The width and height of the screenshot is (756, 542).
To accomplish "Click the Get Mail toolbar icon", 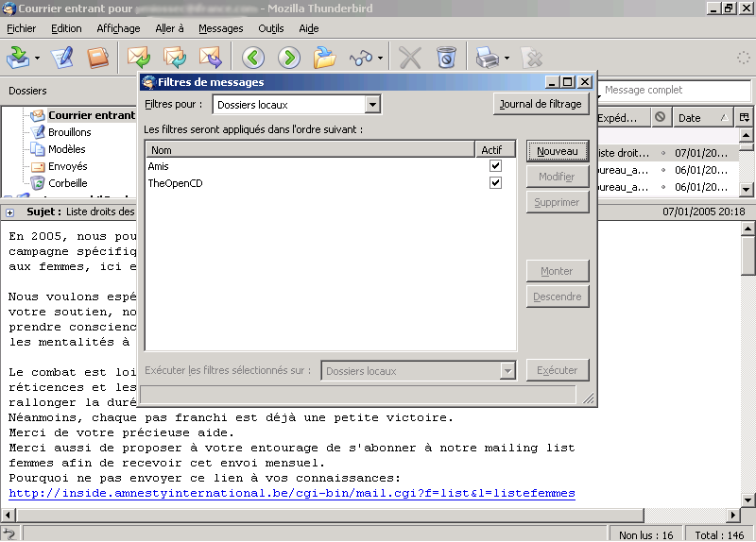I will [x=18, y=58].
